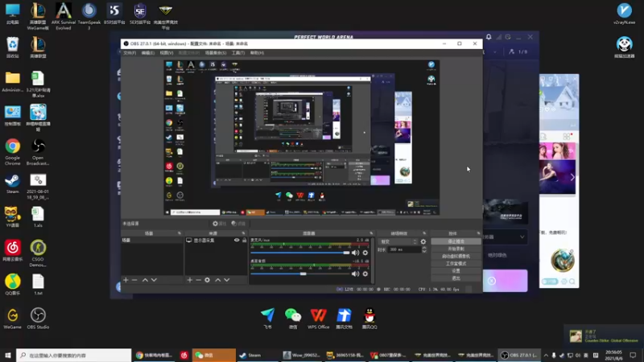Open the Steam desktop icon
Screen dimensions: 644x362
click(13, 183)
